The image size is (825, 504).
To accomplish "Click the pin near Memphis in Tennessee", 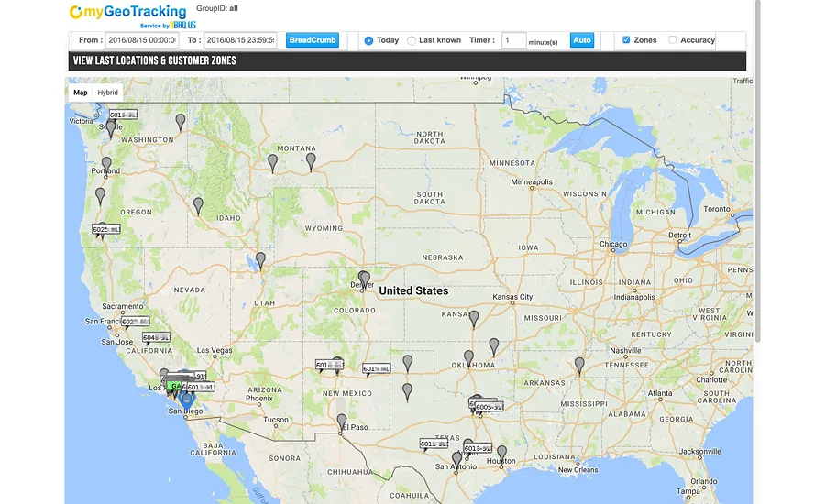I will 579,366.
